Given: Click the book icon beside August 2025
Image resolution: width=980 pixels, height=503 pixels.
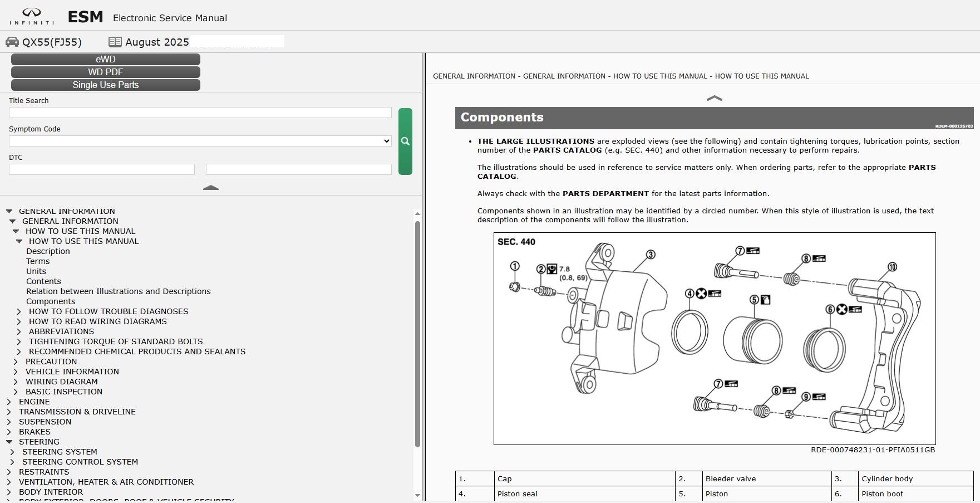Looking at the screenshot, I should [115, 42].
